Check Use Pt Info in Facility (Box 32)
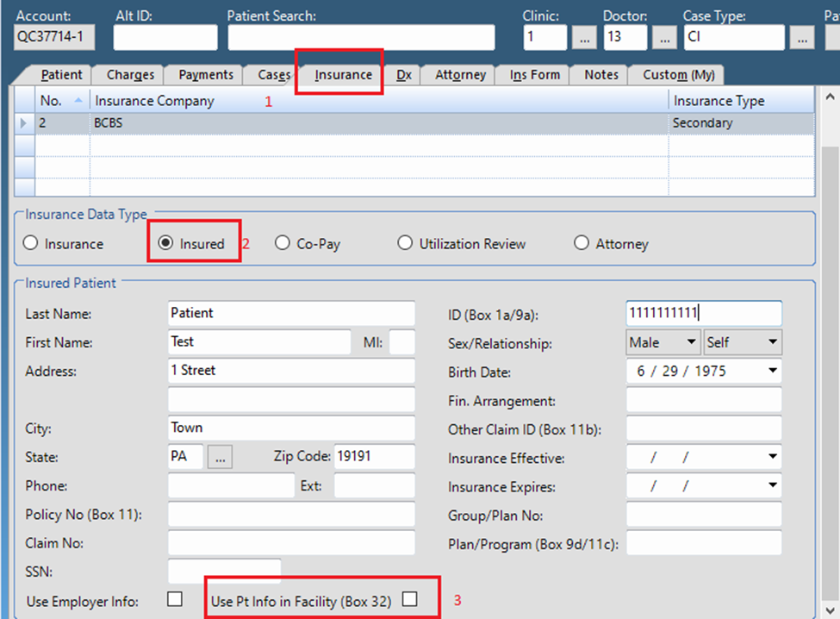The width and height of the screenshot is (840, 619). [x=410, y=598]
